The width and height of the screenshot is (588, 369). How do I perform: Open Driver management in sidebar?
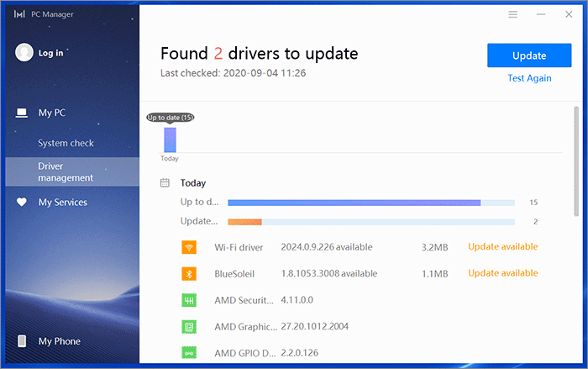tap(66, 171)
